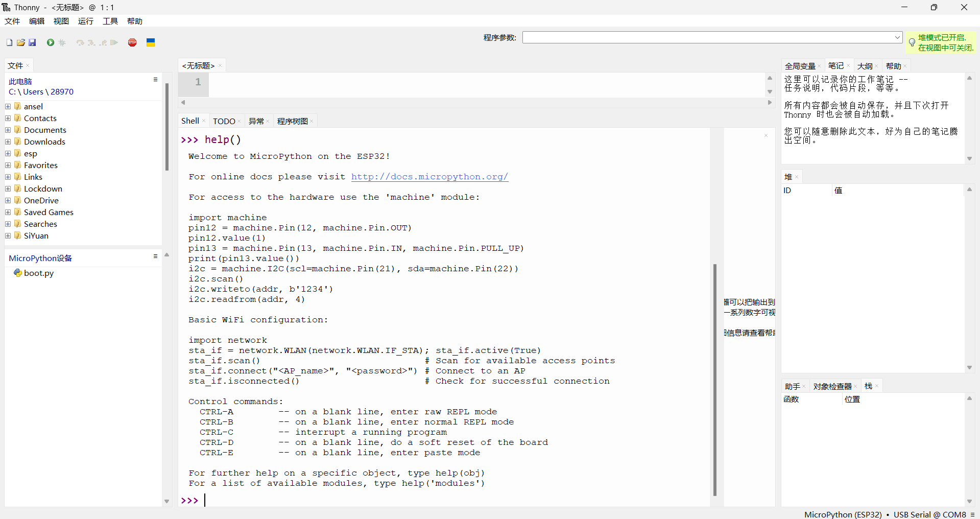Screen dimensions: 980x519
Task: Open the 编辑 menu
Action: 37,21
